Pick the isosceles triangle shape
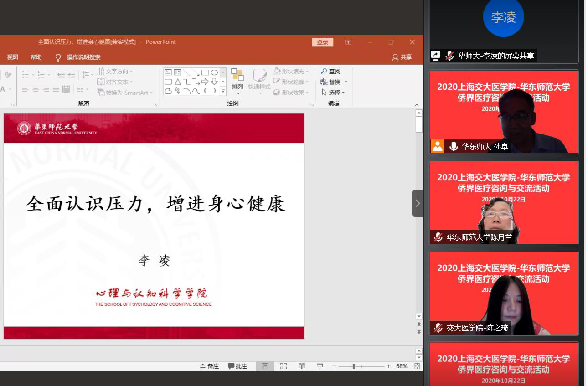588x386 pixels. click(x=177, y=82)
